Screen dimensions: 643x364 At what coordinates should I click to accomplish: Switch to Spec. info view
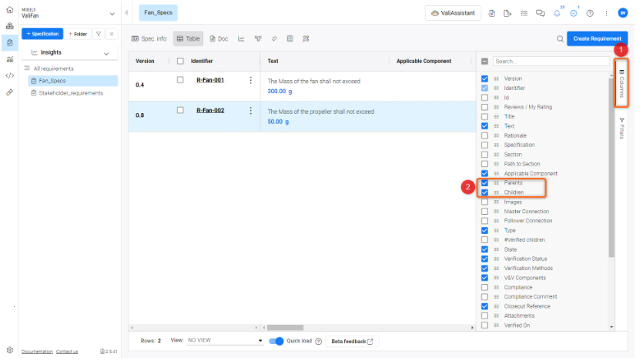(149, 38)
